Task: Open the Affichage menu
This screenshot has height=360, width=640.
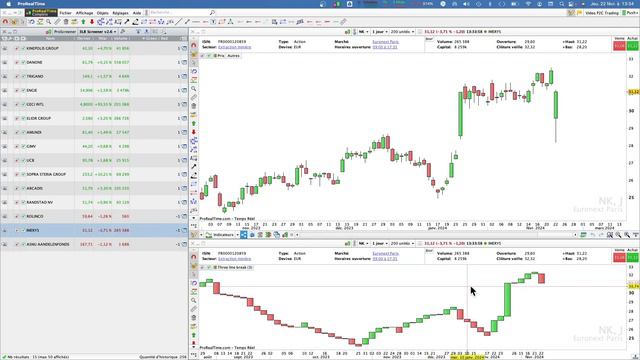Action: coord(84,13)
